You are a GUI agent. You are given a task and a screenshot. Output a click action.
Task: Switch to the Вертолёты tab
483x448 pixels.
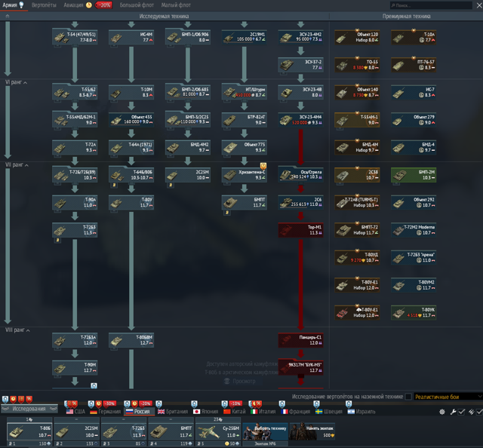point(44,5)
